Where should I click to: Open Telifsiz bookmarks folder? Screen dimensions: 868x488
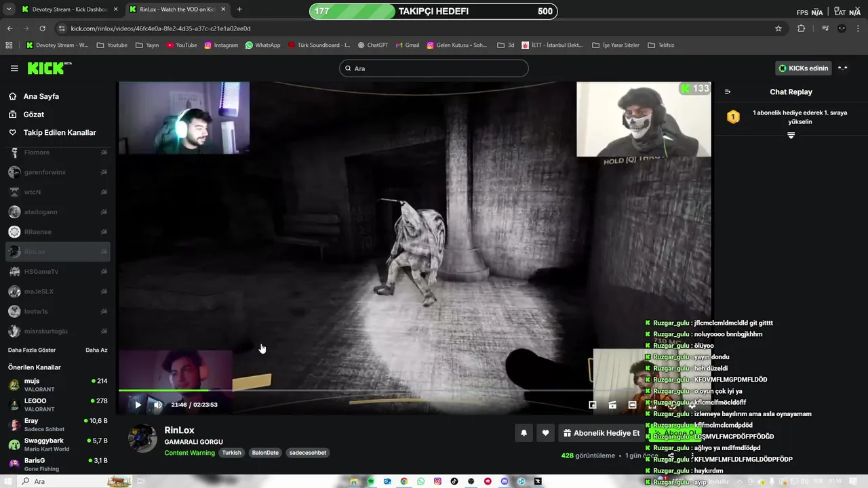pyautogui.click(x=661, y=45)
